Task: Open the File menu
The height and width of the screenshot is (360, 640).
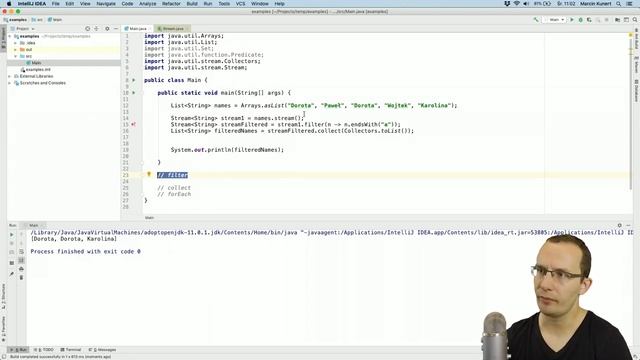Action: [56, 4]
